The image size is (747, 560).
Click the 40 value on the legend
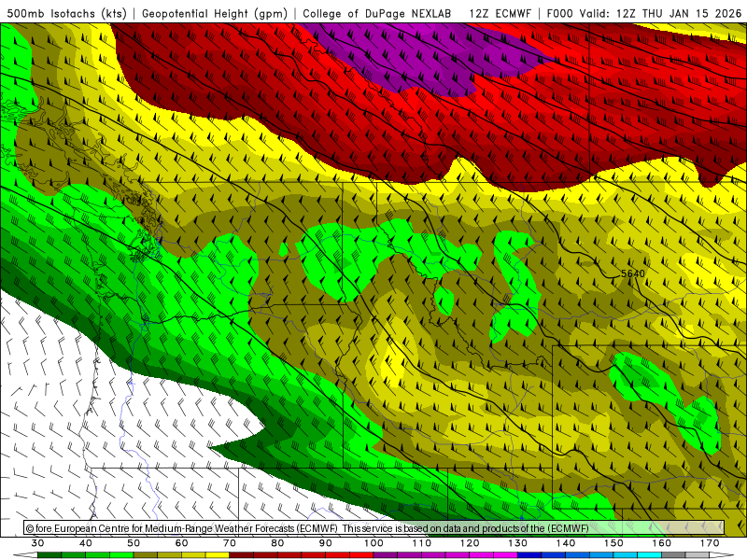(86, 543)
